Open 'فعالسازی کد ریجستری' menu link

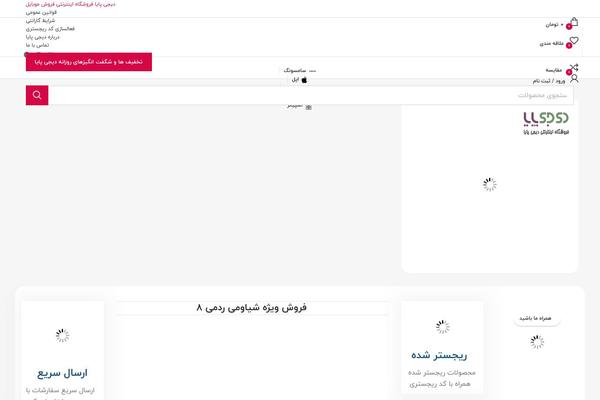[x=51, y=29]
